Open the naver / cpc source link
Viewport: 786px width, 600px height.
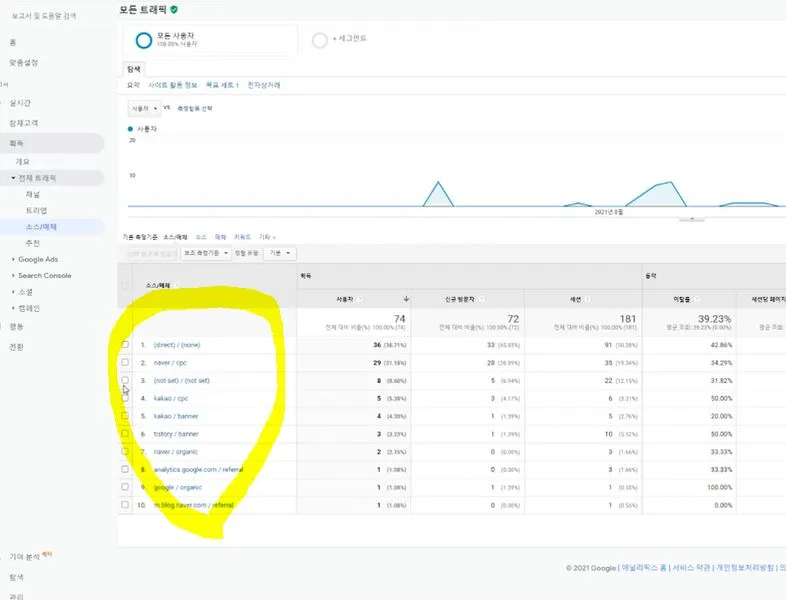(x=170, y=362)
